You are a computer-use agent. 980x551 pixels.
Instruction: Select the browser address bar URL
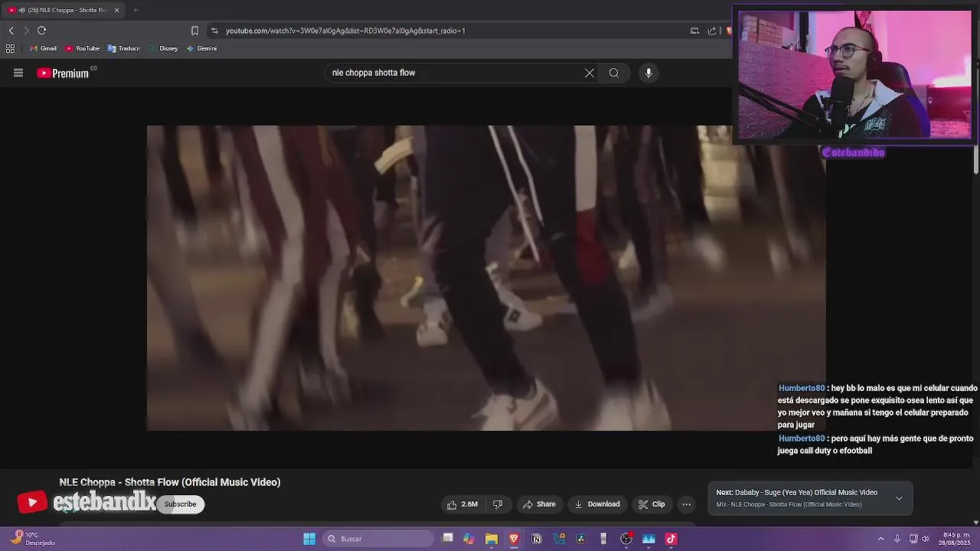(x=345, y=31)
